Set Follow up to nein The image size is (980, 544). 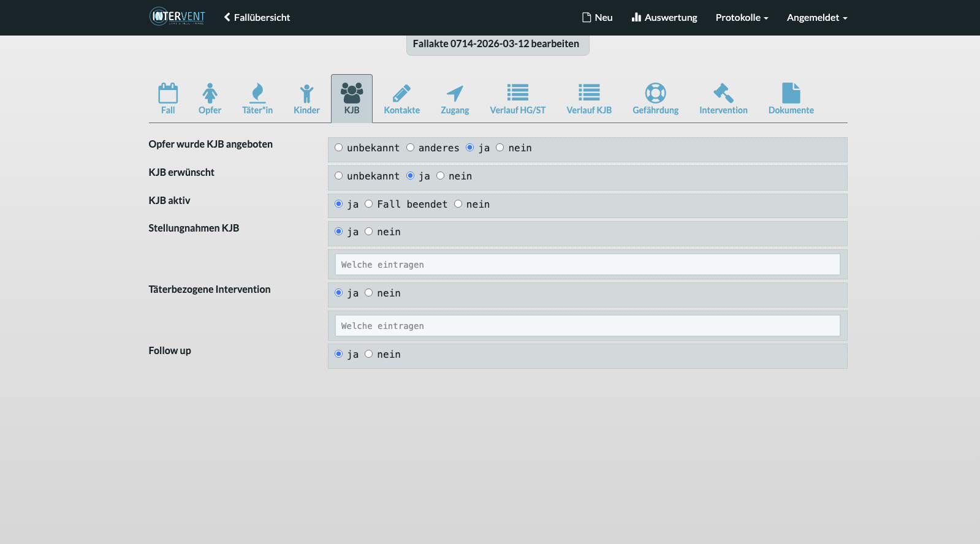point(369,354)
